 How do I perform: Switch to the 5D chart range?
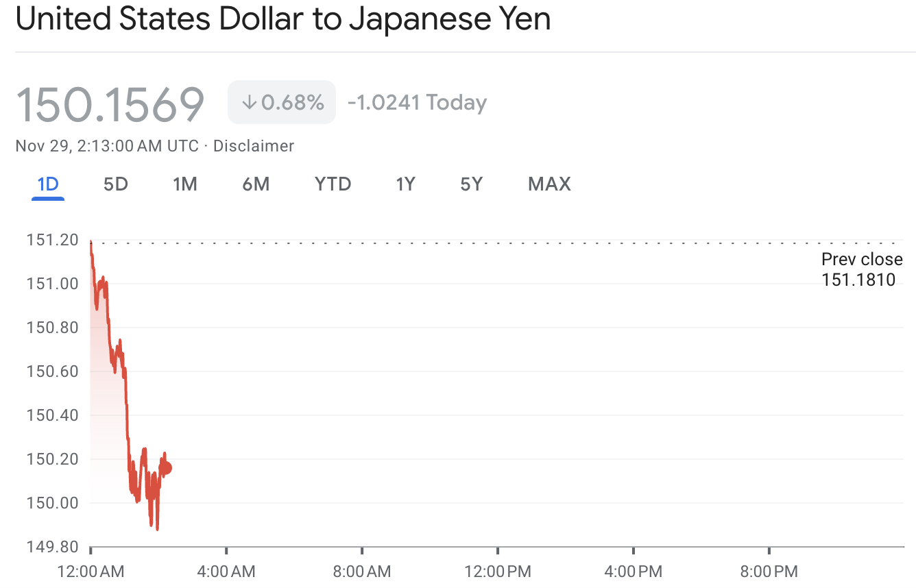(116, 184)
